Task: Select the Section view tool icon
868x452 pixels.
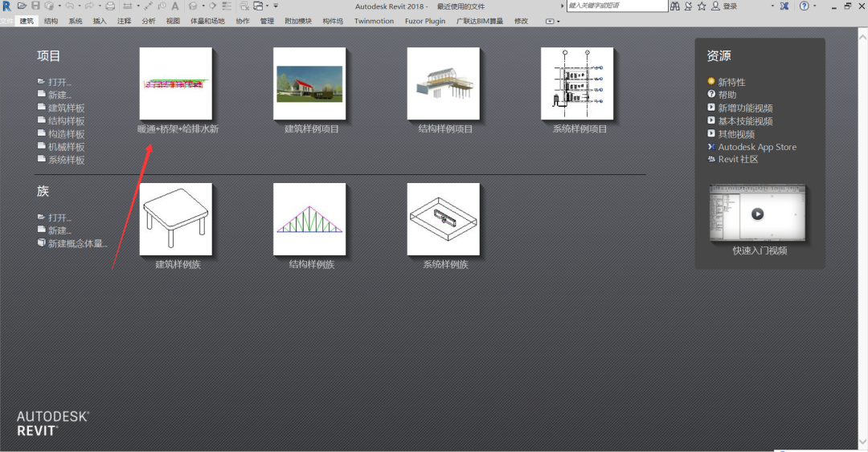Action: 212,6
